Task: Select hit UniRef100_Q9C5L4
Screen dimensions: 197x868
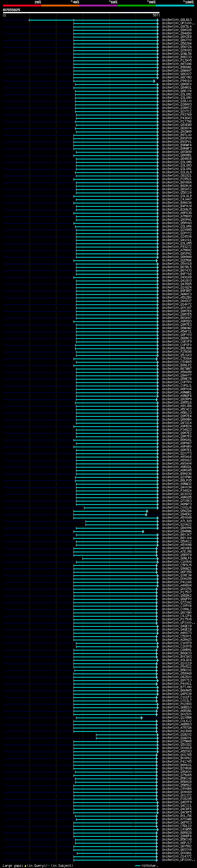Action: point(177,26)
